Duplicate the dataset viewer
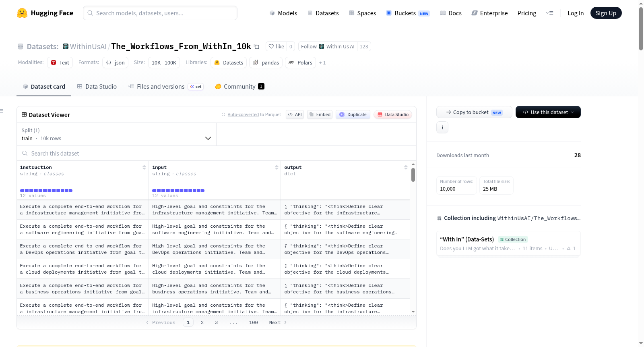The height and width of the screenshot is (347, 644). click(x=353, y=114)
